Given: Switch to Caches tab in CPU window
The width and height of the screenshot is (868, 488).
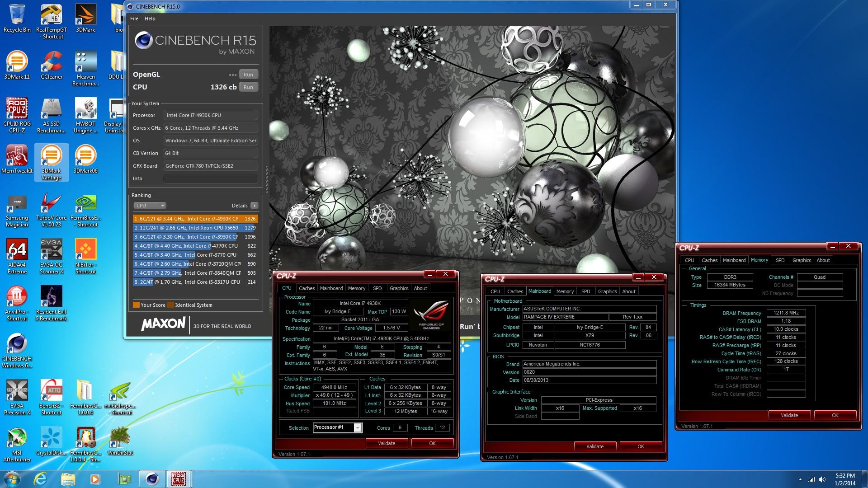Looking at the screenshot, I should (307, 288).
